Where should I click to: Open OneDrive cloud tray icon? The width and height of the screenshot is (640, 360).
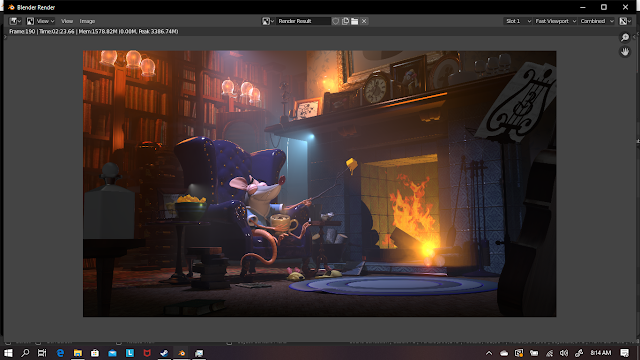(504, 353)
